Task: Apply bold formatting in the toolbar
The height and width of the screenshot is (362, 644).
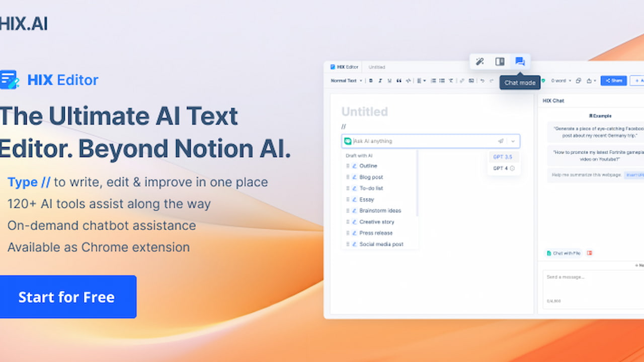Action: [x=371, y=80]
